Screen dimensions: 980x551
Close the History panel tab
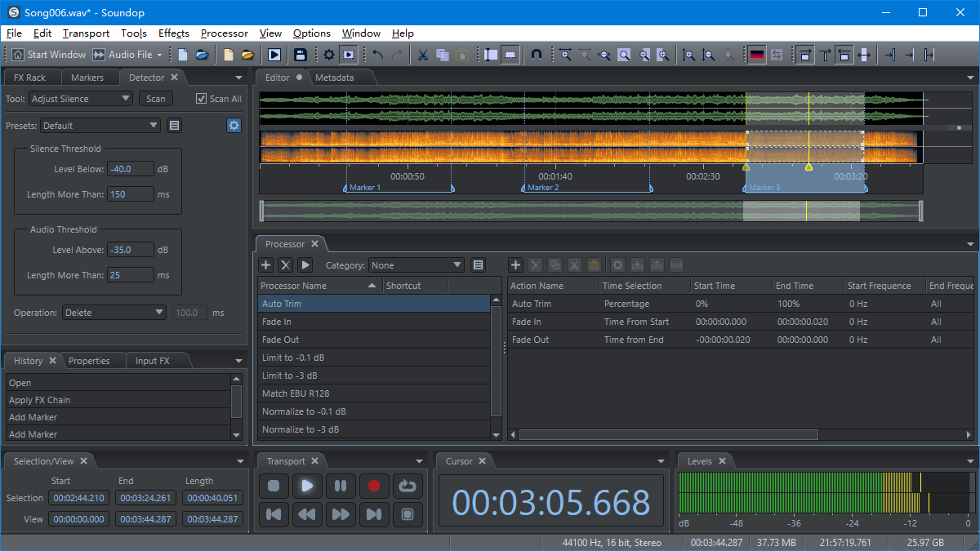click(x=52, y=361)
